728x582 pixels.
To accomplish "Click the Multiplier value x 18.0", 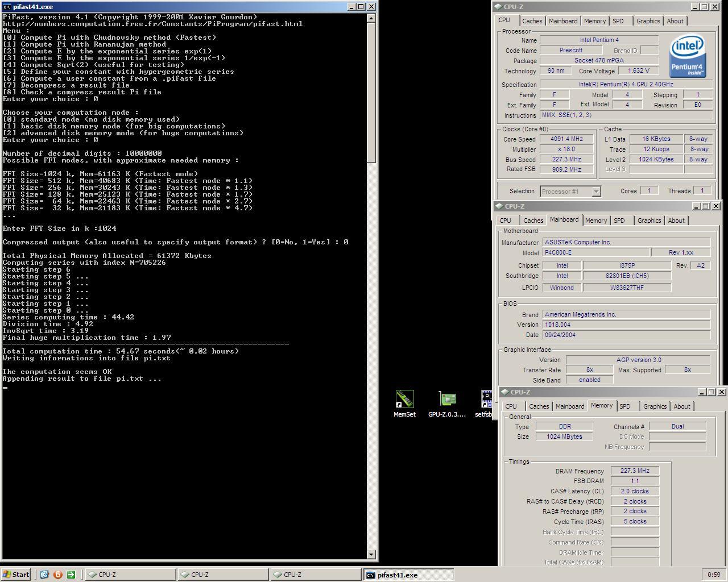I will pos(566,149).
